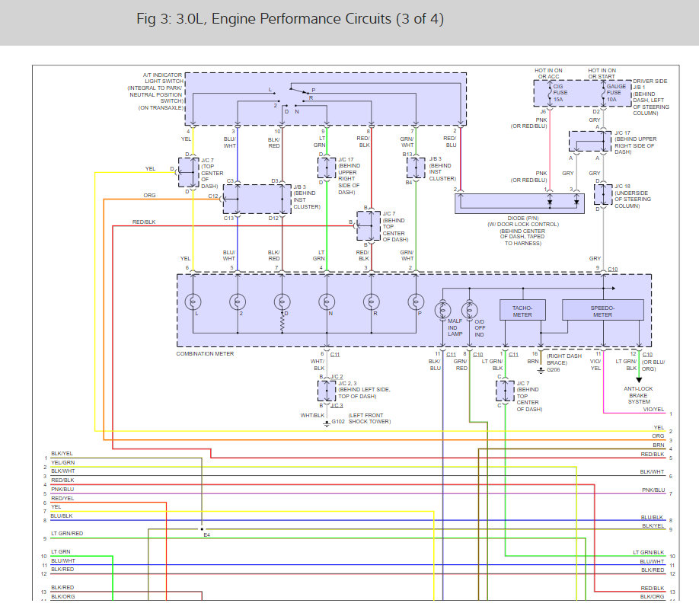Click the MALF IND LAMP label

point(455,327)
